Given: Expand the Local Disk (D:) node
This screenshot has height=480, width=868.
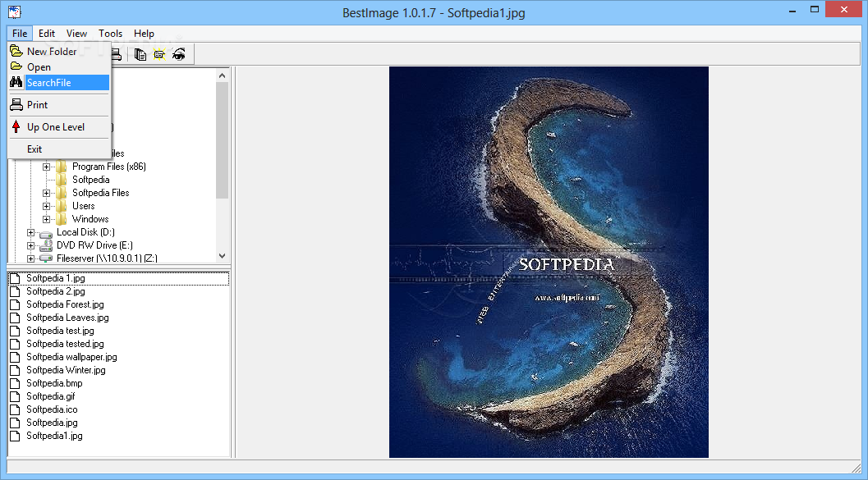Looking at the screenshot, I should (31, 233).
